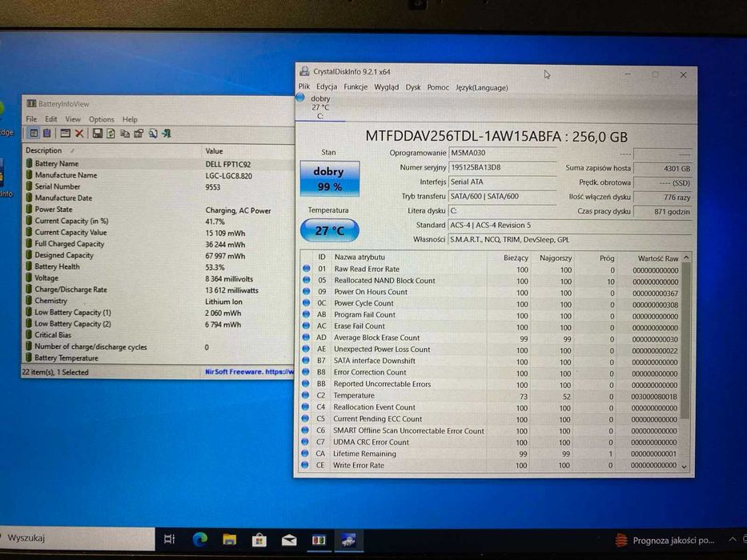
Task: Click the Find magnifier icon in BatteryInfoView
Action: [152, 134]
